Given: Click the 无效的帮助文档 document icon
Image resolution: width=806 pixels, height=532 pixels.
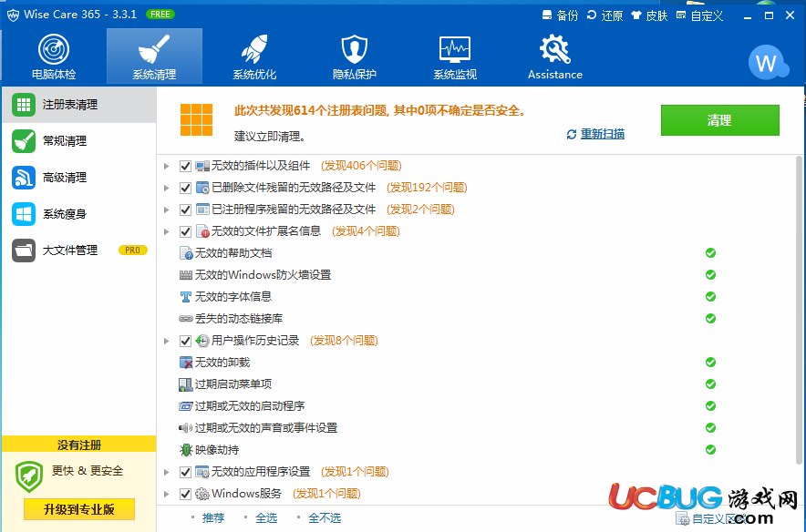Looking at the screenshot, I should pos(186,253).
